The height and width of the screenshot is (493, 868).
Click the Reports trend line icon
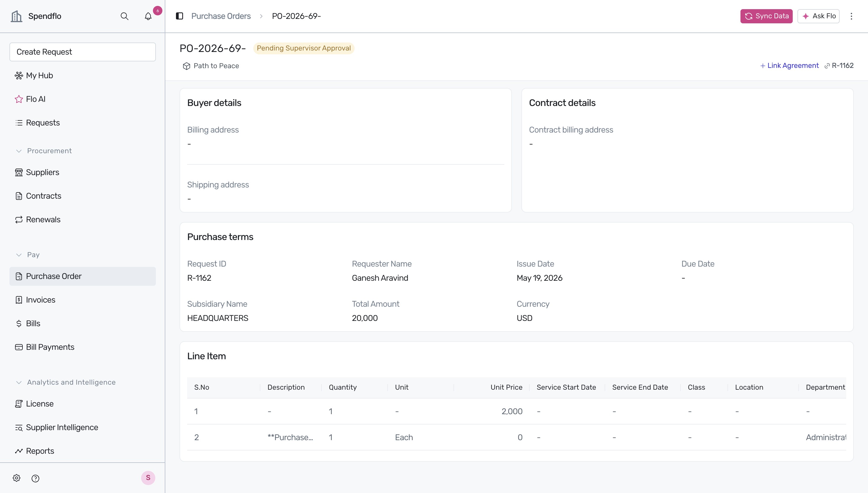tap(19, 451)
